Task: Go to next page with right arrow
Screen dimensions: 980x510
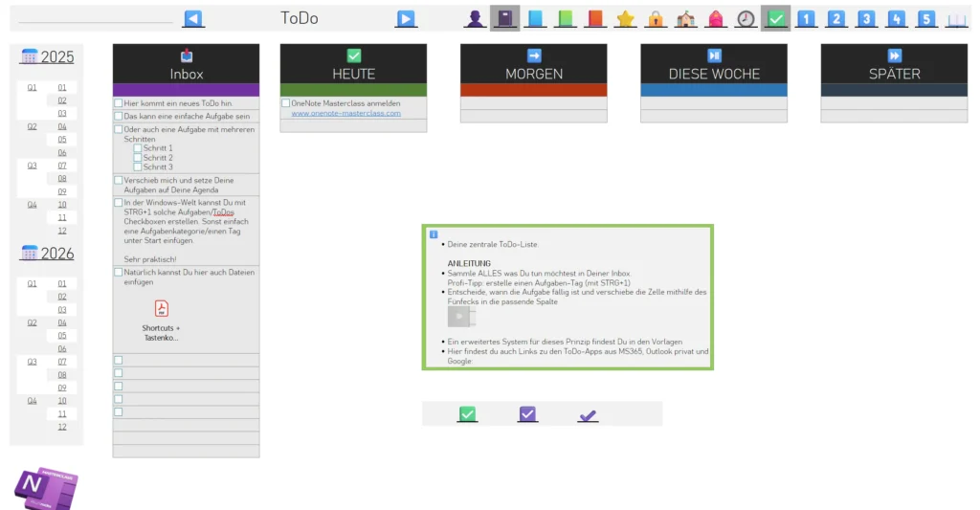Action: click(x=405, y=19)
